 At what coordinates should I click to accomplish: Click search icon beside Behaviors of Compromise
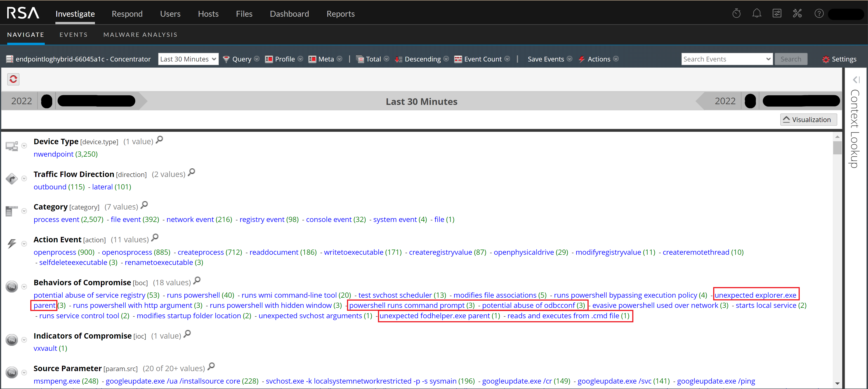click(197, 281)
